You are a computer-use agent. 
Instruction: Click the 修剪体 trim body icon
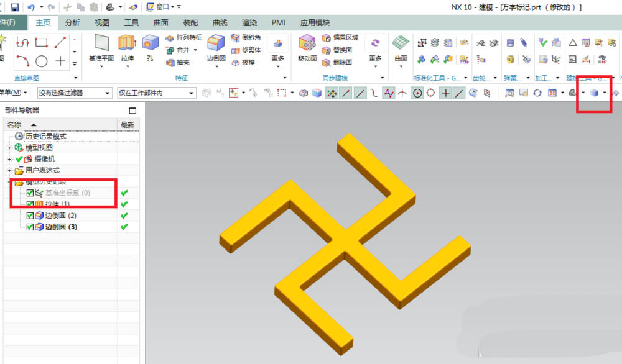[x=235, y=50]
